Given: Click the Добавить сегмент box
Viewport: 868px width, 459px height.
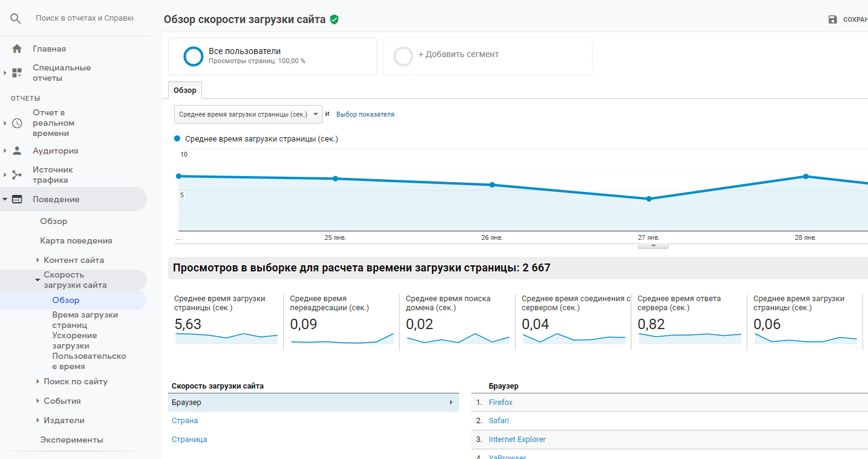Looking at the screenshot, I should (488, 56).
